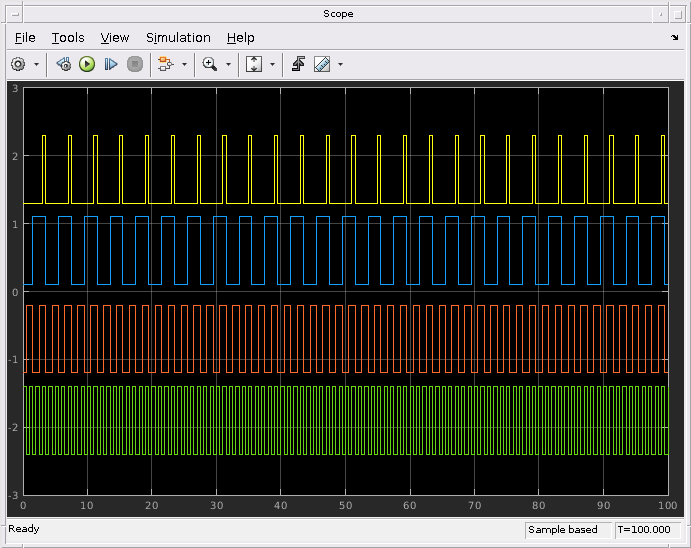This screenshot has height=548, width=691.
Task: Open axes scaling options dropdown arrow
Action: click(x=272, y=64)
